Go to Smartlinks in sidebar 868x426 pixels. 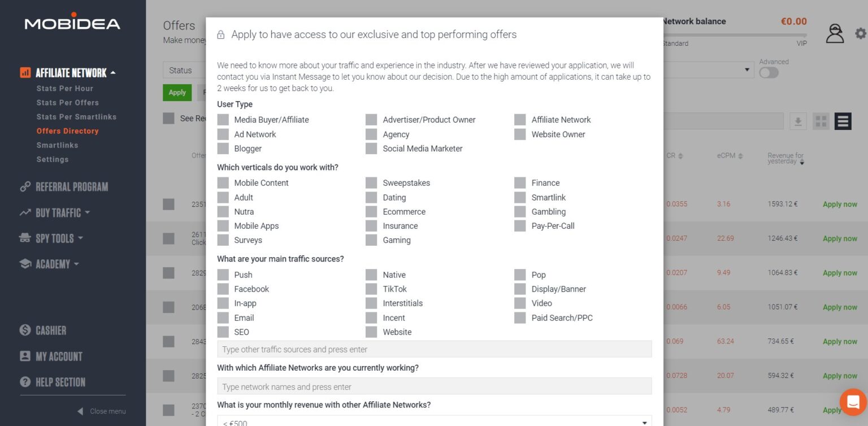[x=57, y=145]
